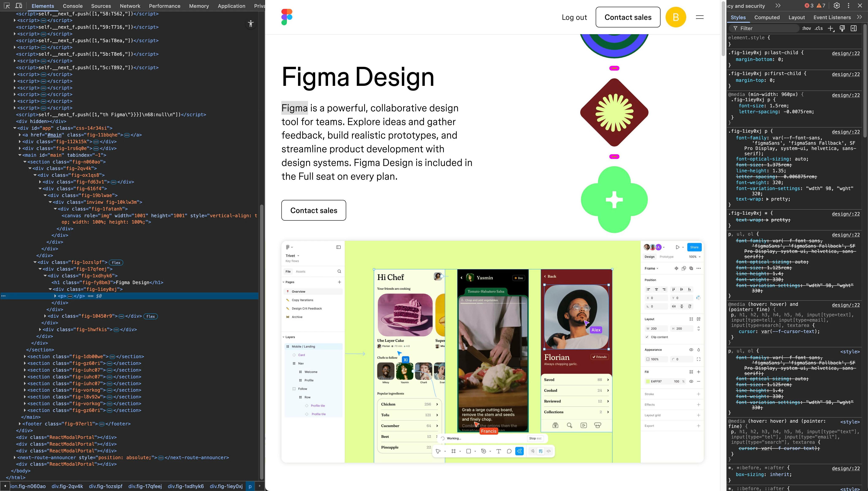This screenshot has width=868, height=491.
Task: Click Contact sales below the hero paragraph
Action: coord(313,210)
